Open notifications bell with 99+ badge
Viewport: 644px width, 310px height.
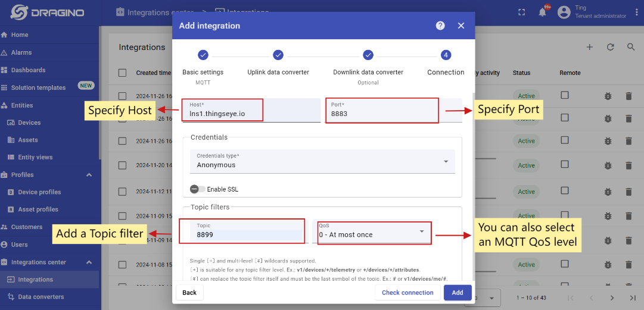(x=543, y=12)
